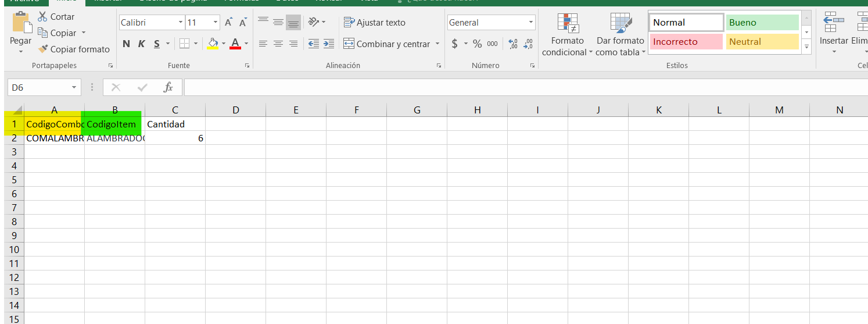The width and height of the screenshot is (868, 324).
Task: Apply the Bueno cell style
Action: pos(762,23)
